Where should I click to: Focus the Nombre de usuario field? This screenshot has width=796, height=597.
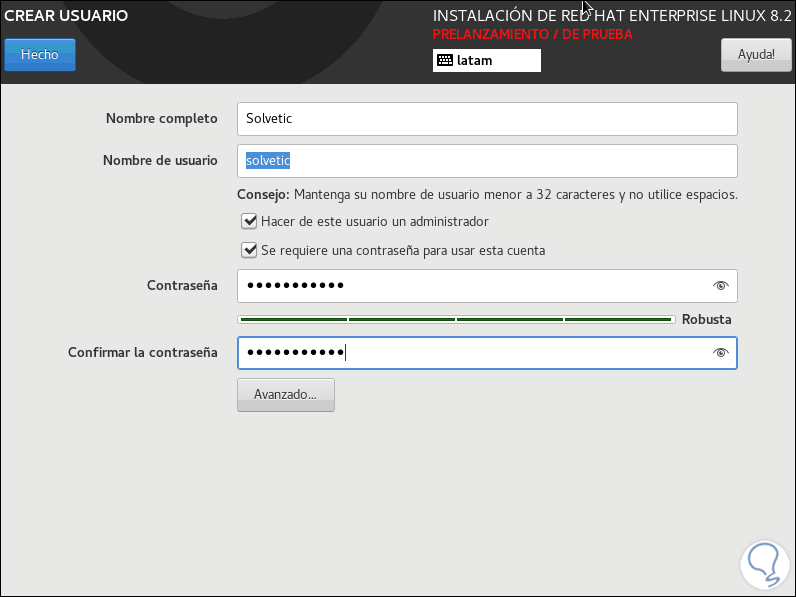[487, 161]
